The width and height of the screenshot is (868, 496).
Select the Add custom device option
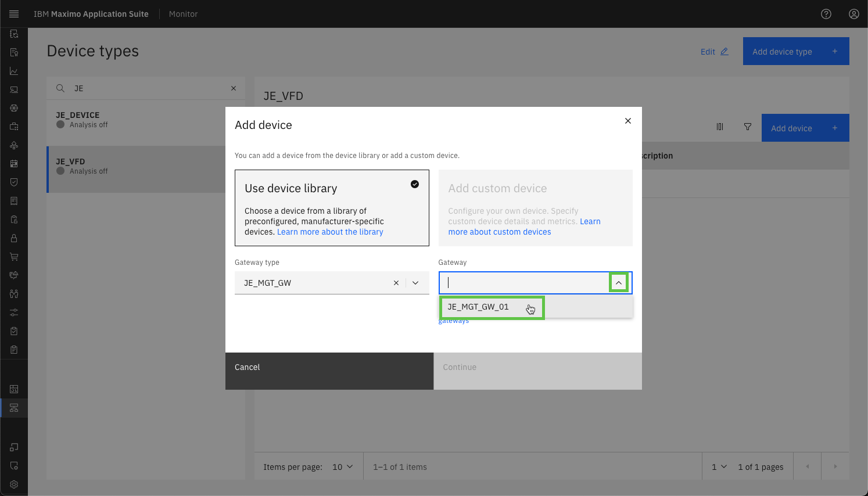pos(535,208)
